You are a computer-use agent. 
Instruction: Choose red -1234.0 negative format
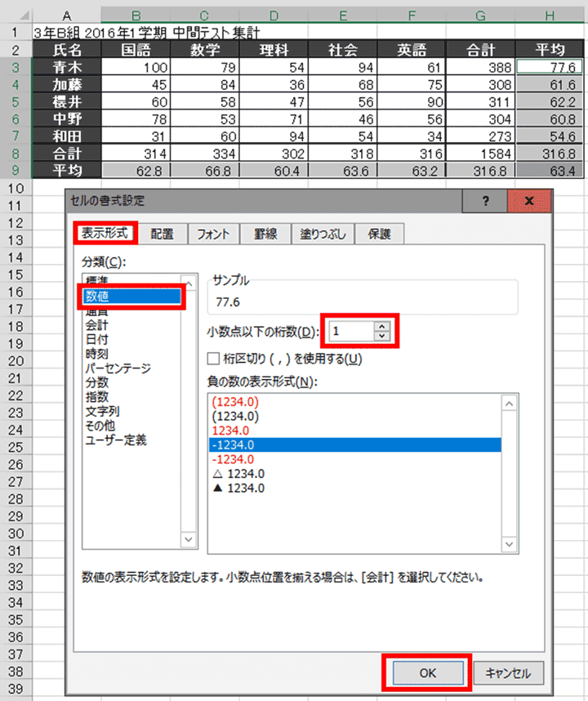coord(354,459)
